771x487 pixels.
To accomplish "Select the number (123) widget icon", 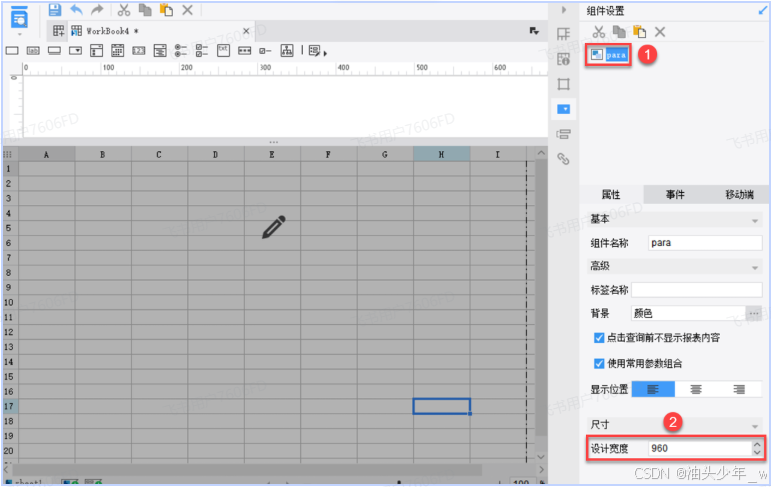I will (139, 50).
